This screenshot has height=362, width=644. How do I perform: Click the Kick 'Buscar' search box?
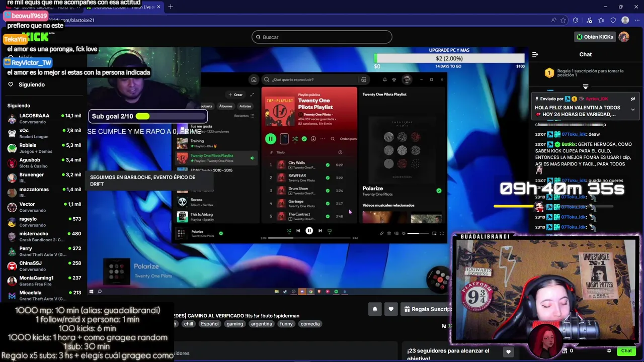click(x=322, y=37)
